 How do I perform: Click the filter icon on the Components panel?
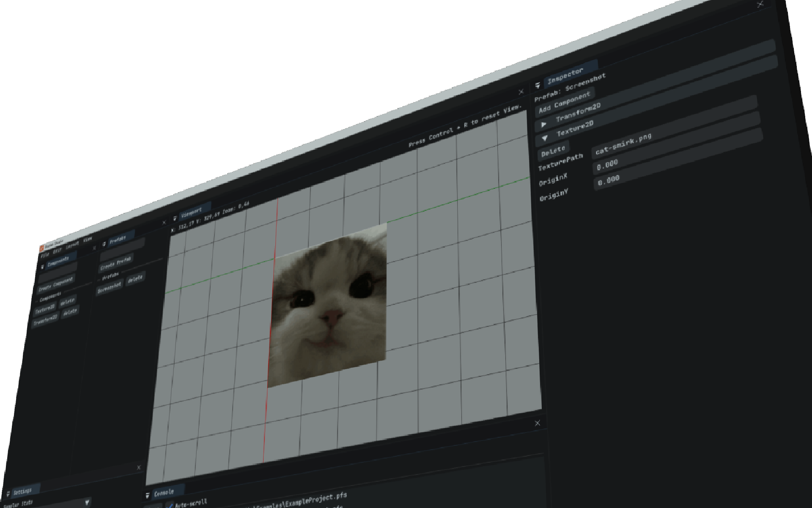click(x=42, y=267)
